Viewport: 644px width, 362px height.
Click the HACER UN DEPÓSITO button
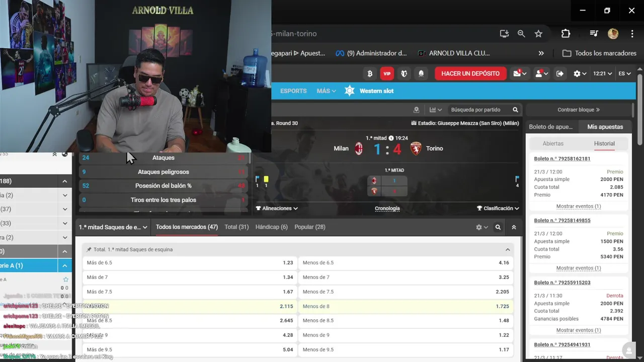pos(470,73)
